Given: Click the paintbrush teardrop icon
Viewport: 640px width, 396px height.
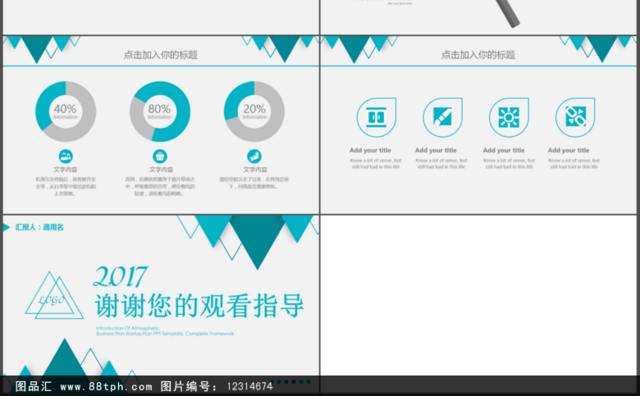Looking at the screenshot, I should [442, 117].
